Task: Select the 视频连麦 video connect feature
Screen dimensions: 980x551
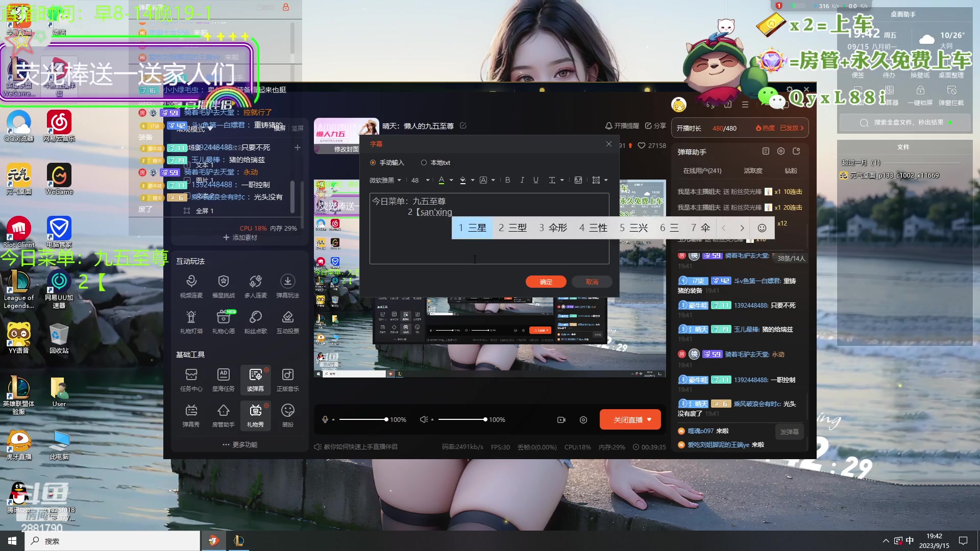Action: click(191, 286)
